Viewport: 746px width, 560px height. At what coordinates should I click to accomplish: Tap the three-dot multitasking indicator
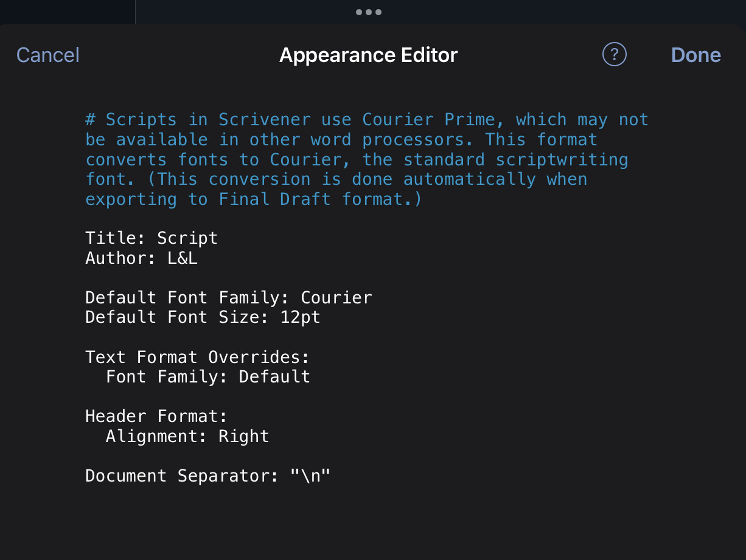coord(369,12)
